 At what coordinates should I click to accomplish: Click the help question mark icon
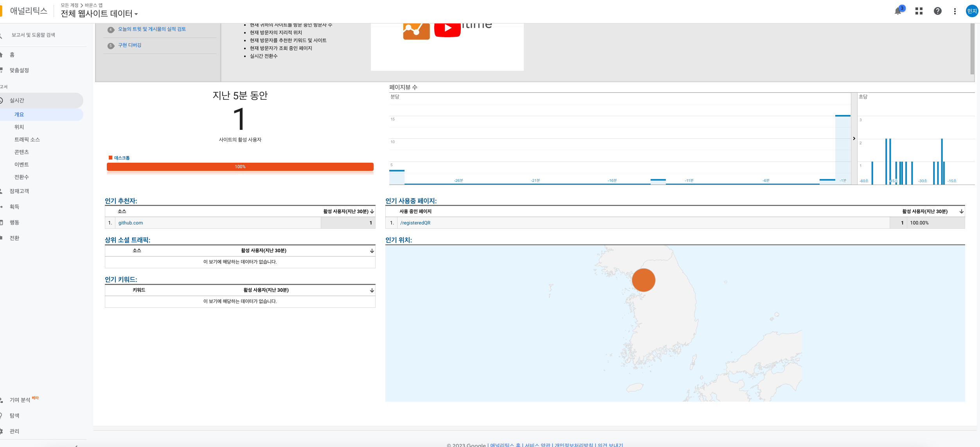(938, 11)
